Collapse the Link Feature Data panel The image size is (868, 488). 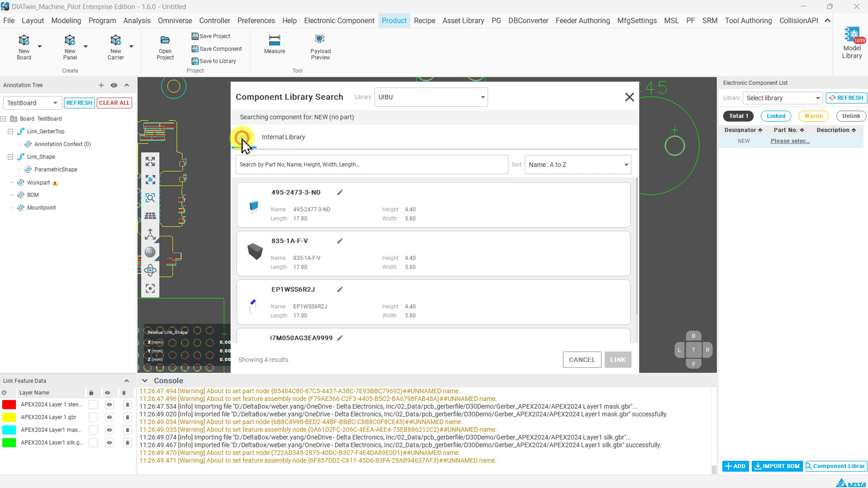[127, 381]
